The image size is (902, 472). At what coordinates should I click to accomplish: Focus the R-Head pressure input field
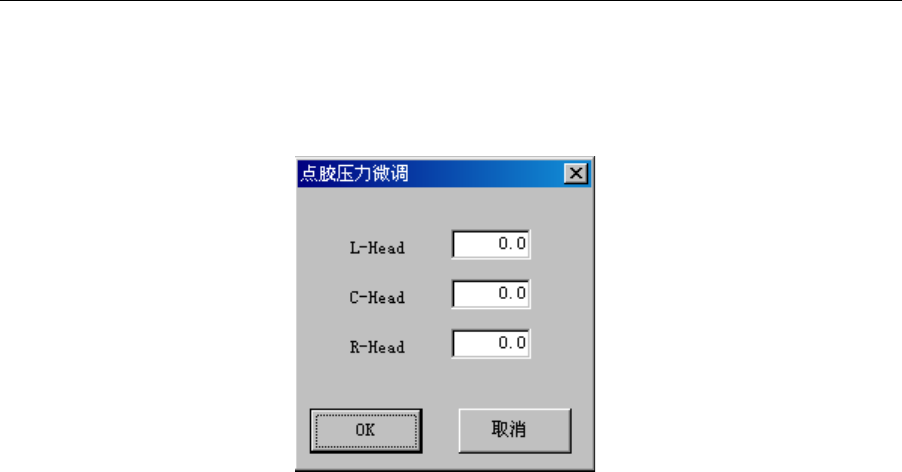click(491, 343)
